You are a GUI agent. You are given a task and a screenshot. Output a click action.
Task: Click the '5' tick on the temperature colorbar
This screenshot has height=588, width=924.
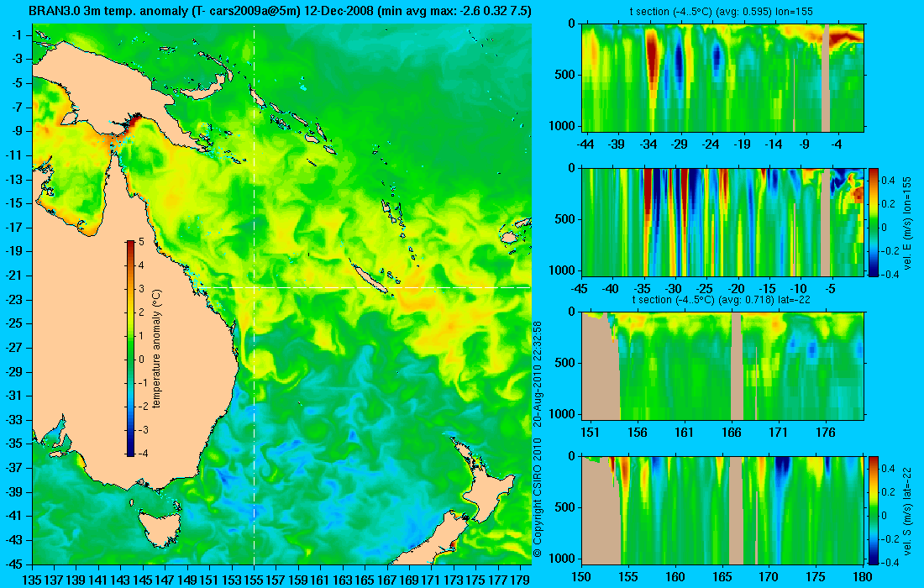pyautogui.click(x=141, y=242)
